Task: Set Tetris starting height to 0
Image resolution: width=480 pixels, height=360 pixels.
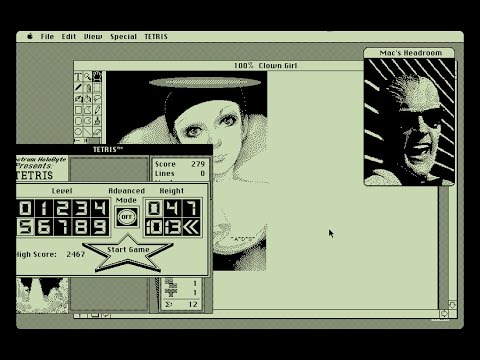Action: (154, 208)
